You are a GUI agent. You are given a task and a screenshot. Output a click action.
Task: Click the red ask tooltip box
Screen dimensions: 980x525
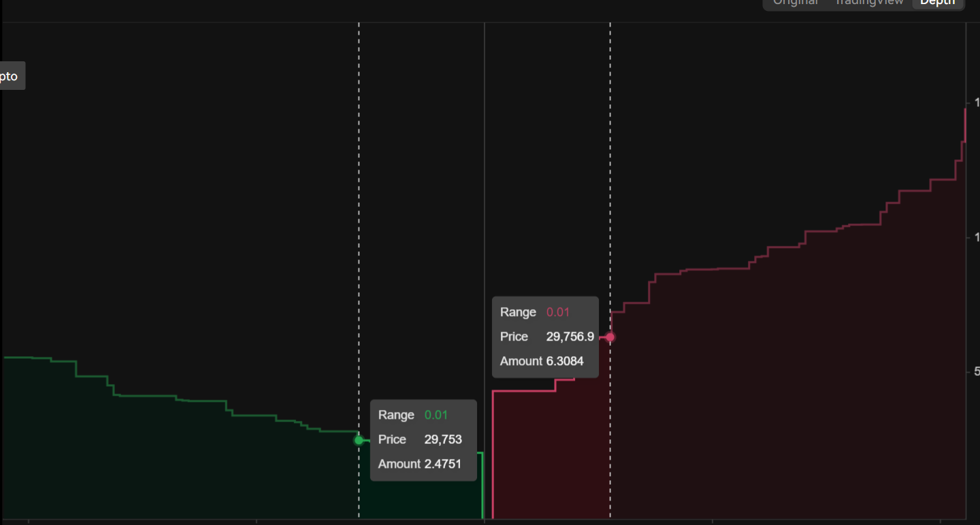545,336
